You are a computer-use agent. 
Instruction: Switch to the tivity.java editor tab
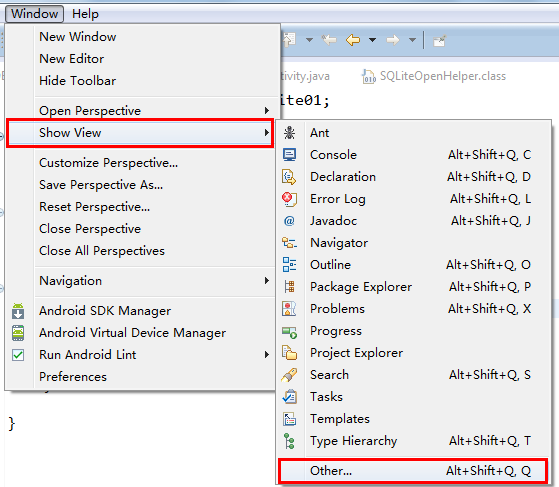pyautogui.click(x=305, y=76)
